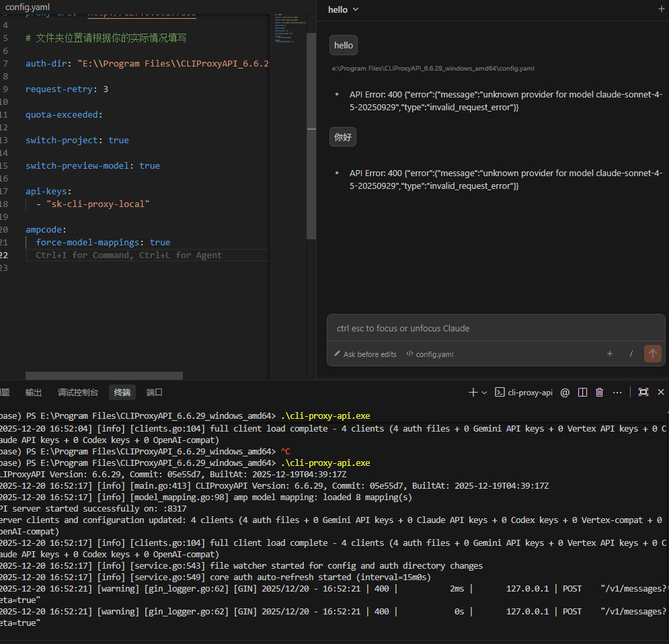
Task: Click the quota-exceeded key in editor
Action: point(61,115)
